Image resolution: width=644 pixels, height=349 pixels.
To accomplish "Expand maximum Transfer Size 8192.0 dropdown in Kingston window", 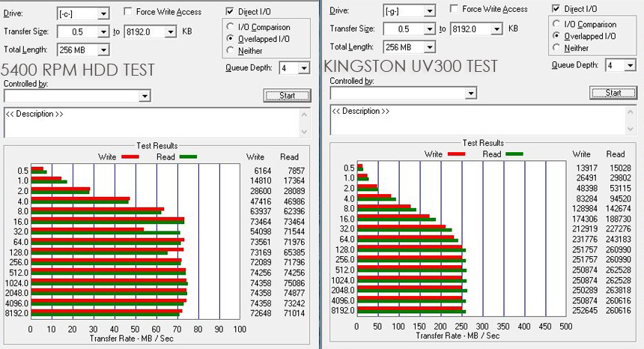I will [497, 28].
